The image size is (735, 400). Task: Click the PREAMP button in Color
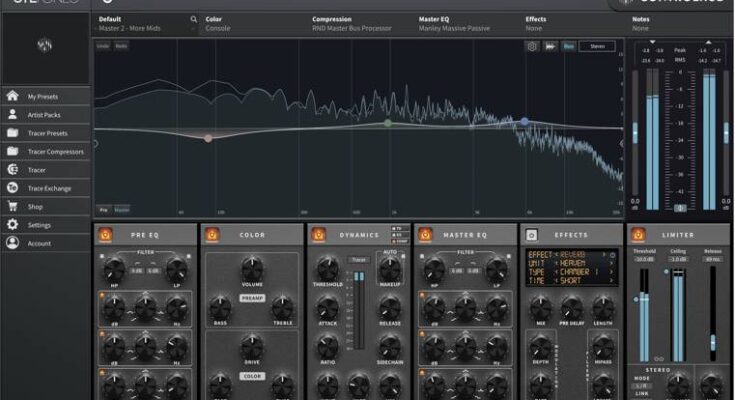click(x=252, y=299)
